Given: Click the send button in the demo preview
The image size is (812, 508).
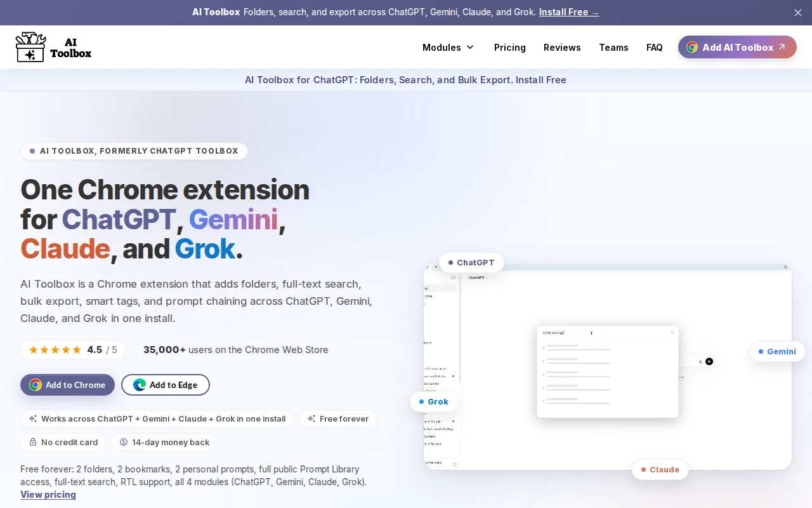Looking at the screenshot, I should click(709, 361).
